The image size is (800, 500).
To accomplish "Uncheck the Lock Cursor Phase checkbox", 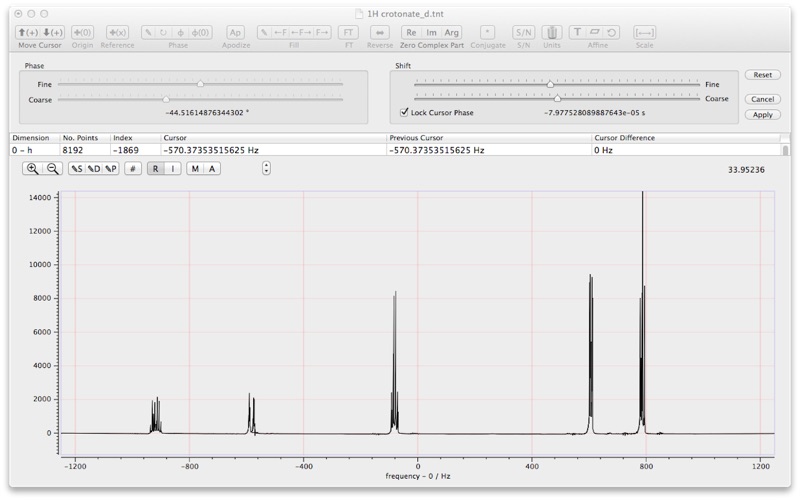I will (x=405, y=112).
